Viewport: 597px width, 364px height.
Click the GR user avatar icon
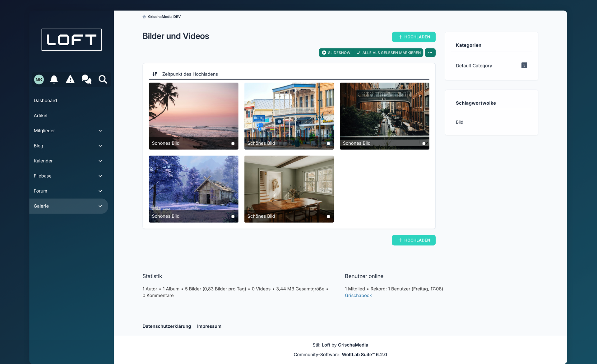[x=39, y=80]
